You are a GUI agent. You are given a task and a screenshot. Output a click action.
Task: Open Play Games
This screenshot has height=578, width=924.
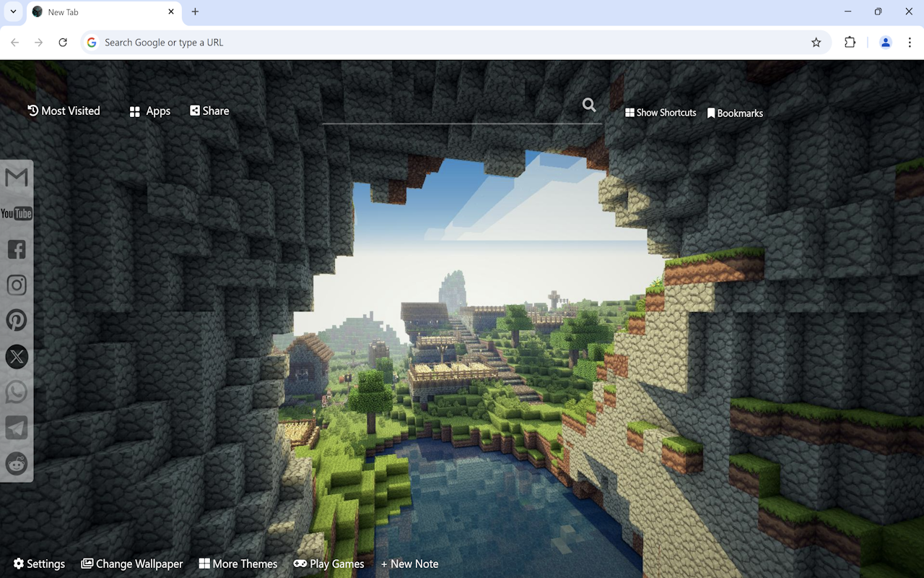[x=329, y=564]
